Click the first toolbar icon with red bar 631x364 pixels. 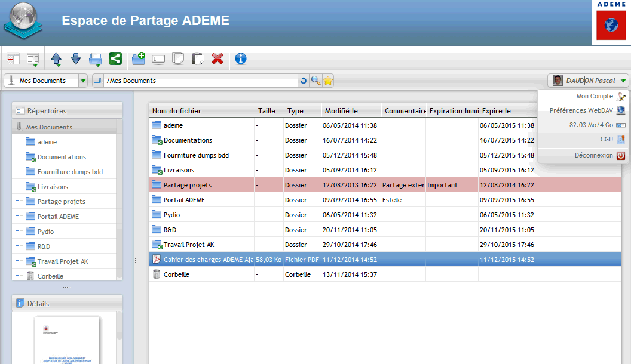tap(13, 59)
